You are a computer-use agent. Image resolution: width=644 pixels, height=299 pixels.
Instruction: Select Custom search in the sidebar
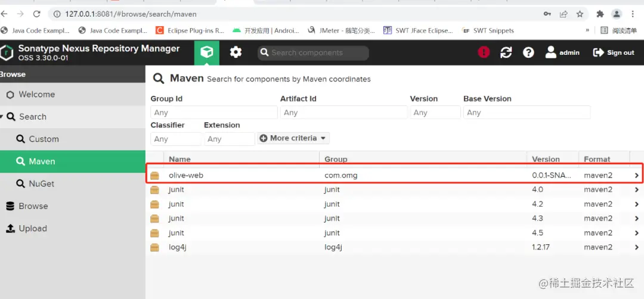coord(73,139)
